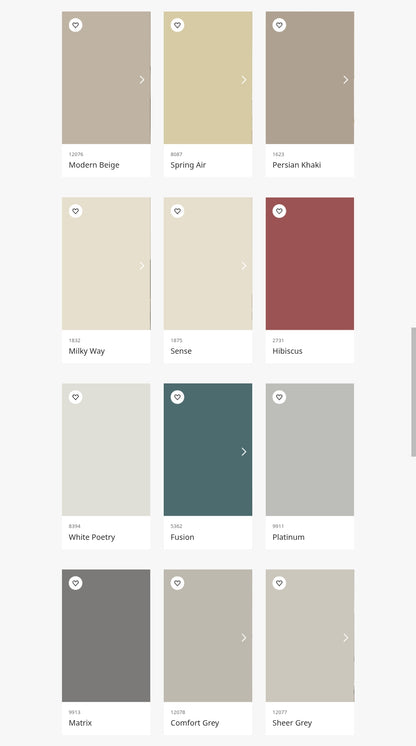416x746 pixels.
Task: Open Fusion details via chevron arrow
Action: (x=244, y=452)
